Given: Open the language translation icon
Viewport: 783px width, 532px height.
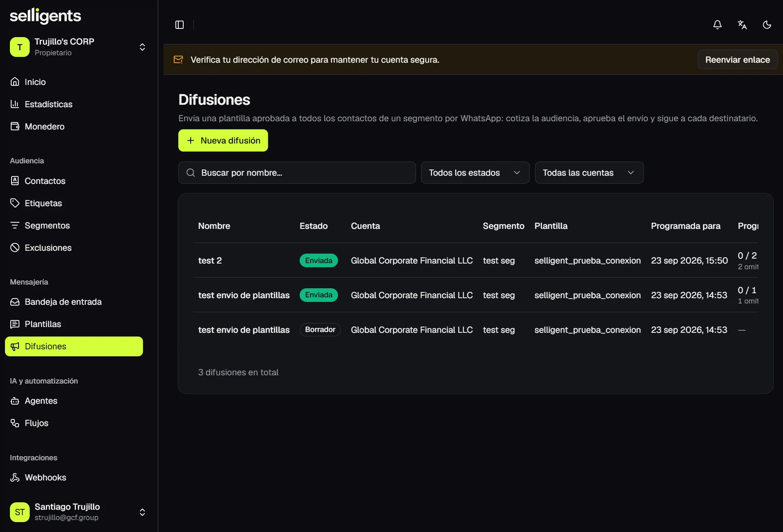Looking at the screenshot, I should pos(742,25).
